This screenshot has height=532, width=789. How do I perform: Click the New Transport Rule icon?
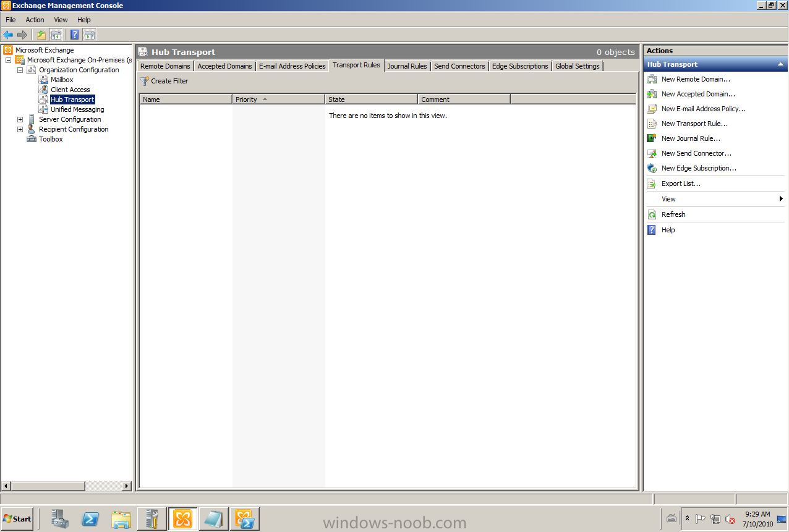click(x=652, y=124)
